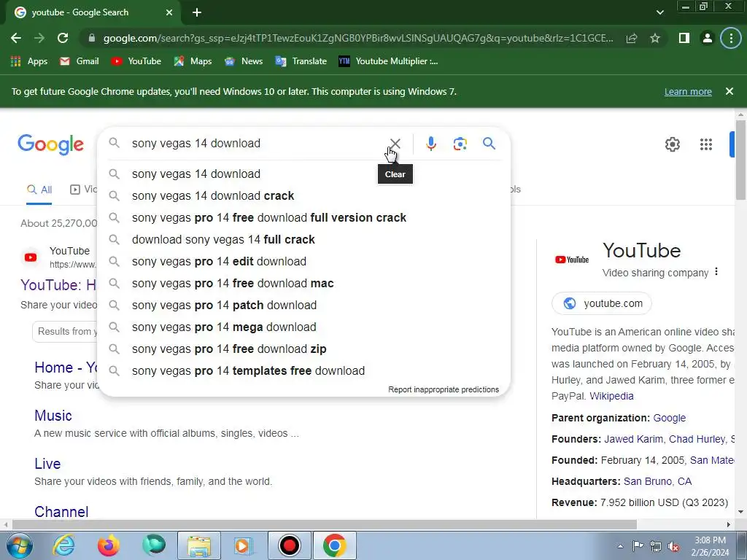Viewport: 747px width, 560px height.
Task: Open Channel sitelink result
Action: click(61, 512)
